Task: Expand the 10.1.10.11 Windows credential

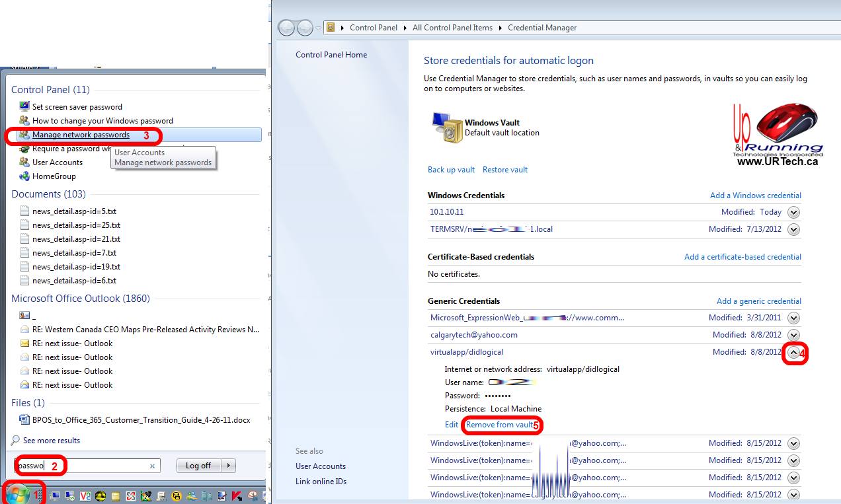Action: (793, 212)
